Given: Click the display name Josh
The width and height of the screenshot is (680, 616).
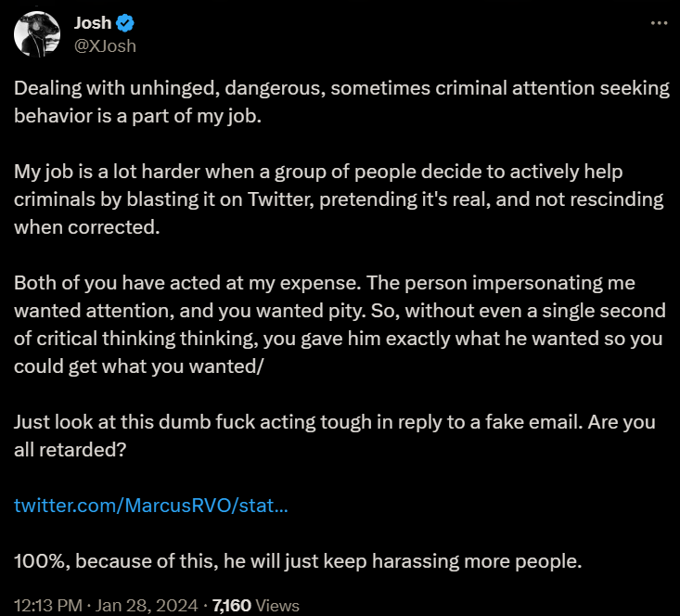Looking at the screenshot, I should 93,23.
